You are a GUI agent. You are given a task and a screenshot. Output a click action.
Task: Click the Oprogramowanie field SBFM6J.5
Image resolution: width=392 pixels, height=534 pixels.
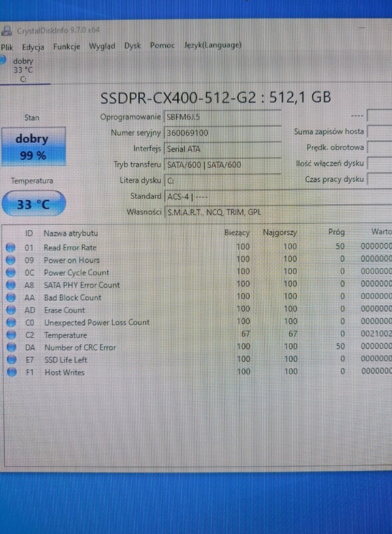coord(223,117)
